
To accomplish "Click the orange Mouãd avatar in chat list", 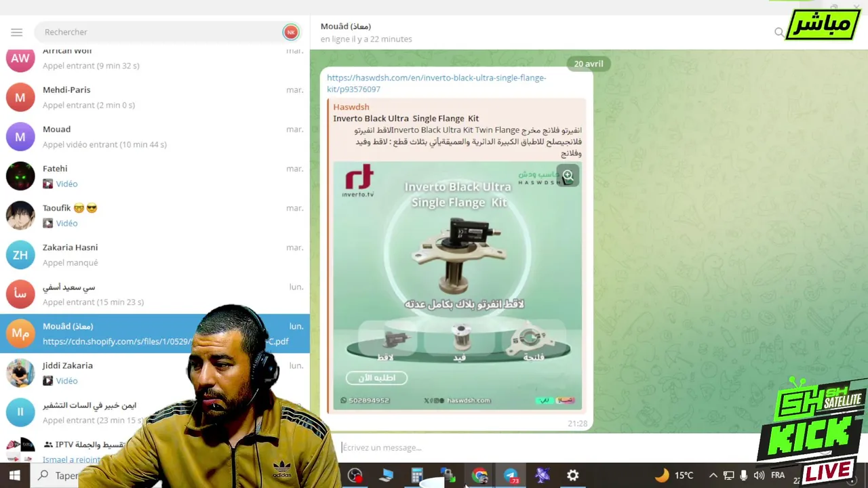I will coord(20,333).
